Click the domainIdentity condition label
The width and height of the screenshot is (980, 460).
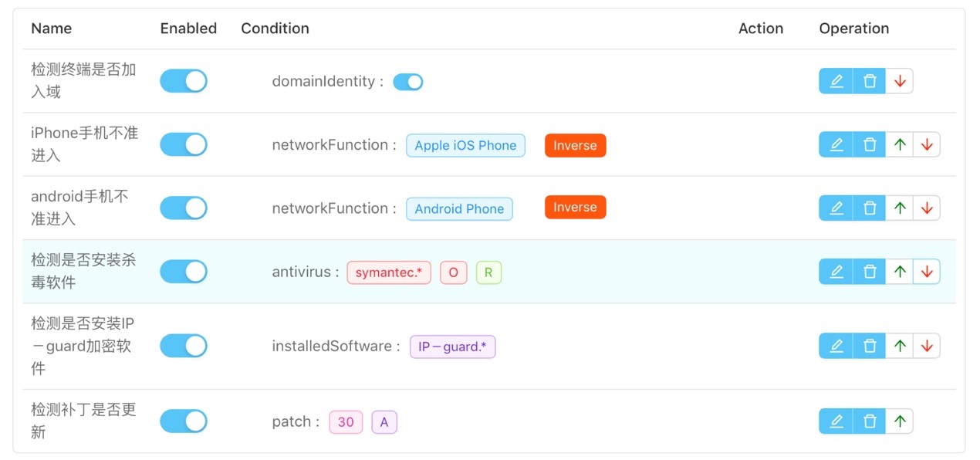pos(327,81)
